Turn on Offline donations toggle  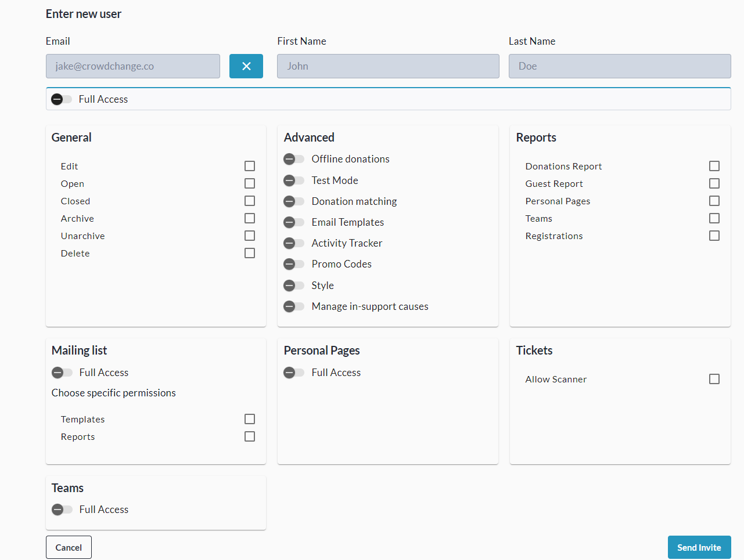294,159
